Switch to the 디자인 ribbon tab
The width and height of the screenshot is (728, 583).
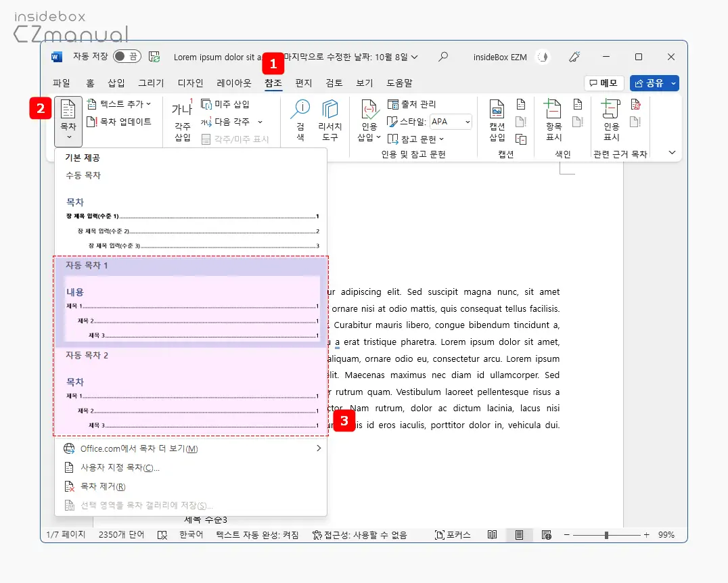pos(189,83)
